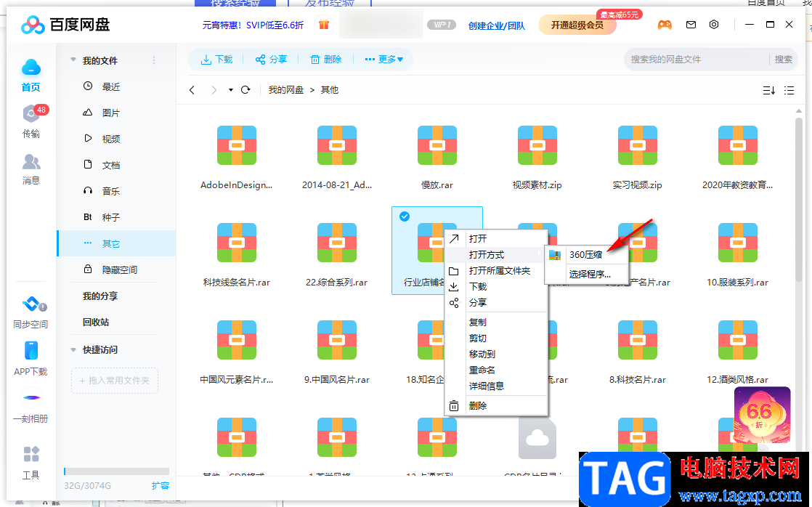Open the 消息 messages icon
Image resolution: width=812 pixels, height=507 pixels.
pos(31,162)
